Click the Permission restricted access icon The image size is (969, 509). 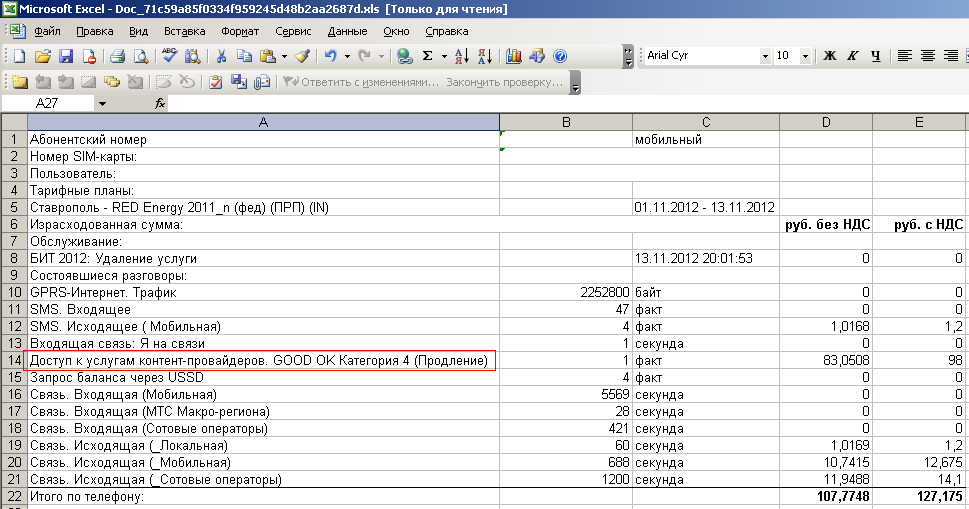pyautogui.click(x=89, y=56)
